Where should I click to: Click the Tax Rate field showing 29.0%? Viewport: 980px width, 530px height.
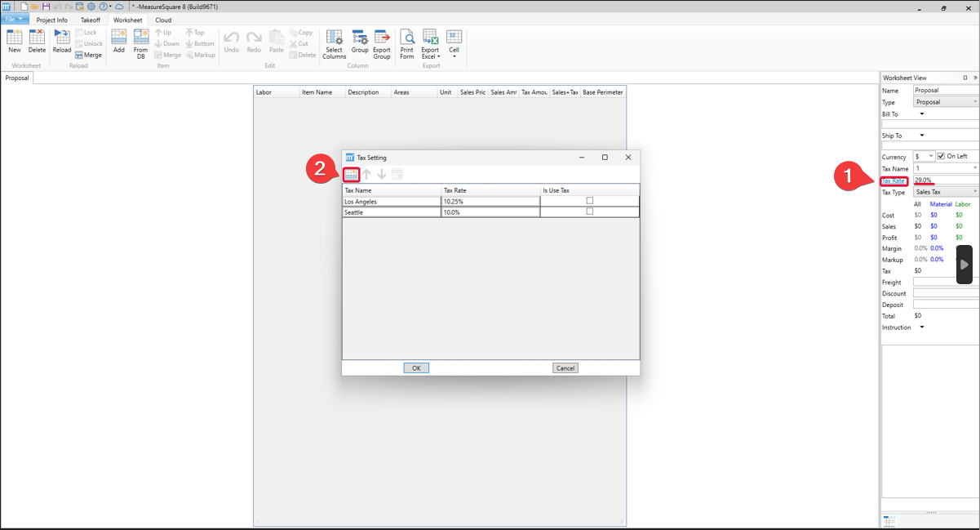(946, 180)
